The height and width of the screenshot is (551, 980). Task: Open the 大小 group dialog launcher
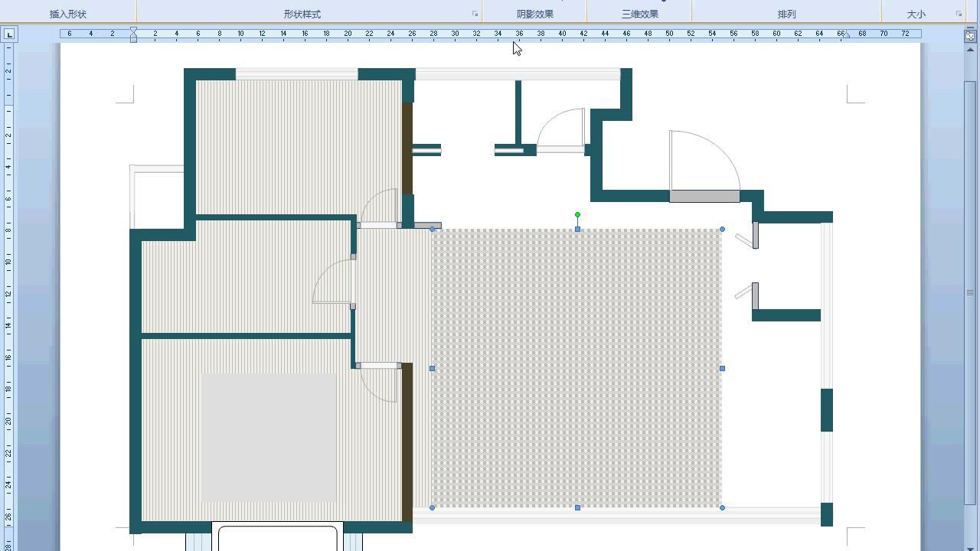click(x=959, y=14)
